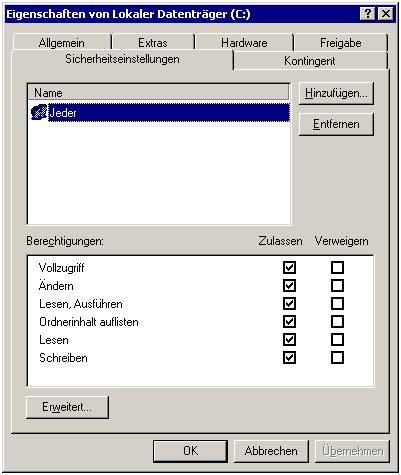Open the Hardware tab

pyautogui.click(x=244, y=43)
